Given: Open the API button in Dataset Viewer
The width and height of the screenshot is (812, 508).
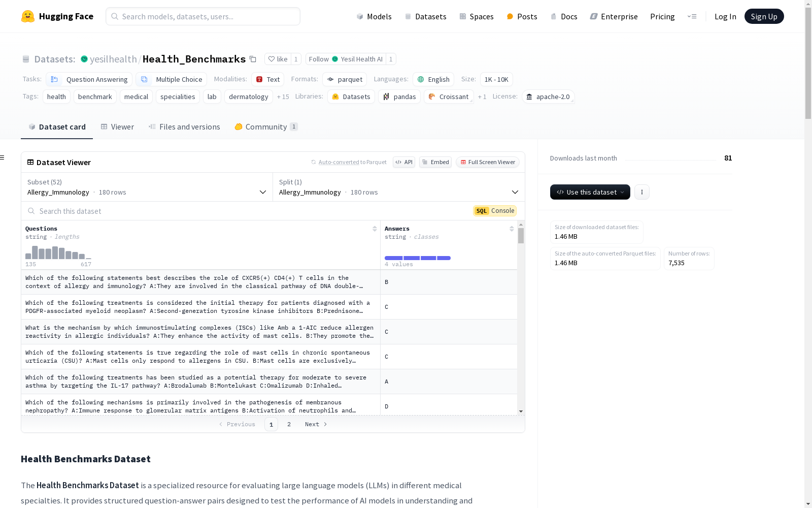Looking at the screenshot, I should pos(404,162).
